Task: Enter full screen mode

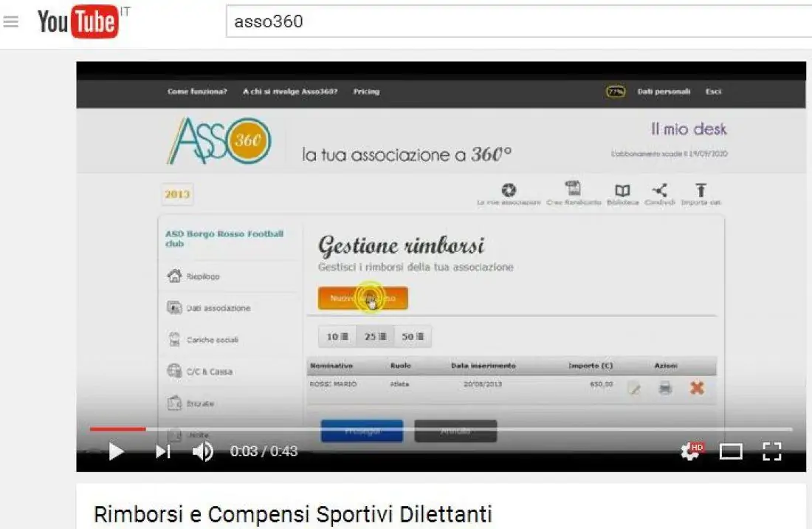Action: [x=771, y=451]
